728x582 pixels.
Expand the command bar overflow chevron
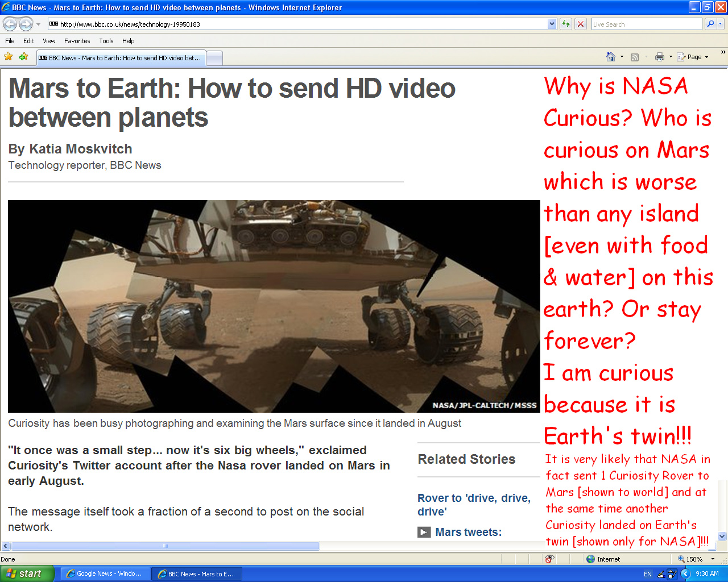point(723,52)
